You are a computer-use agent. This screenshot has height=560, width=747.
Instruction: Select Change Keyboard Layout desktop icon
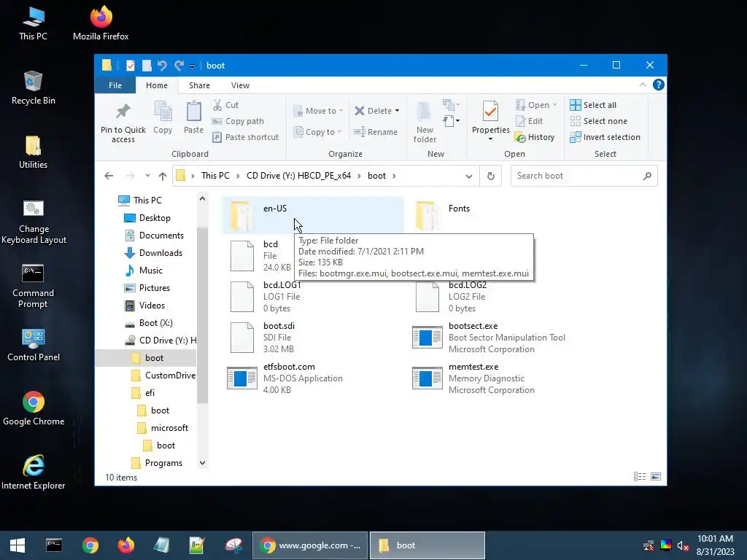coord(34,222)
